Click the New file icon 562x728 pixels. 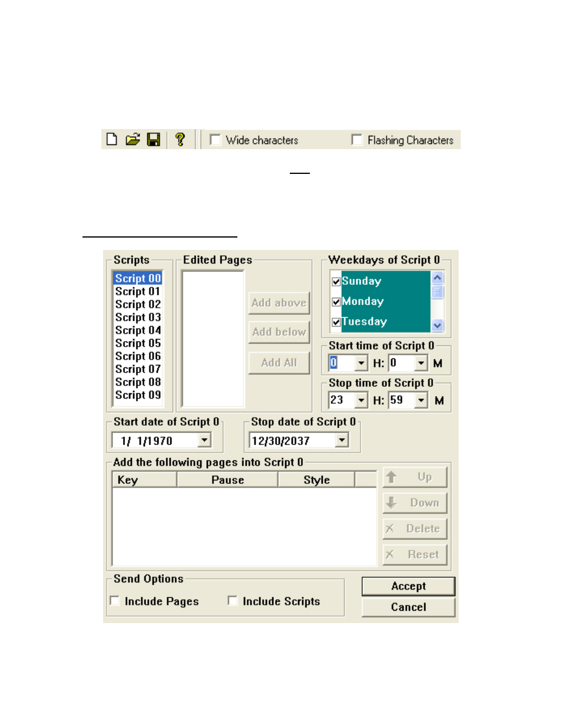coord(111,140)
